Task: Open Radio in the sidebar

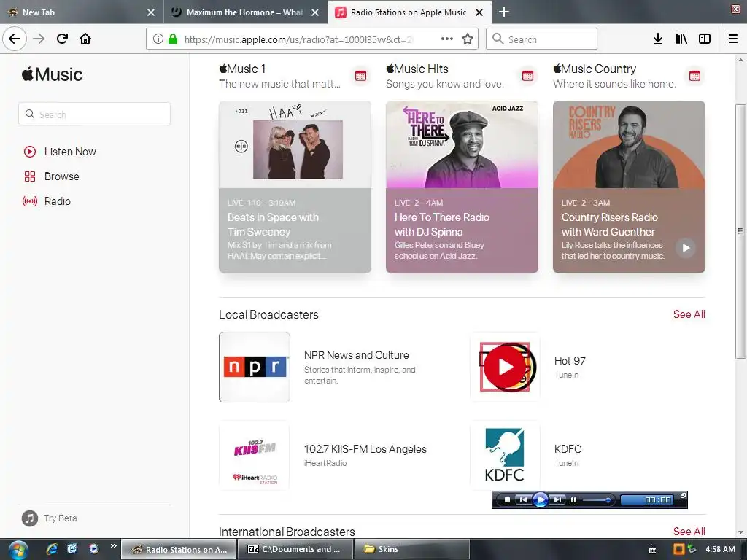Action: point(47,201)
